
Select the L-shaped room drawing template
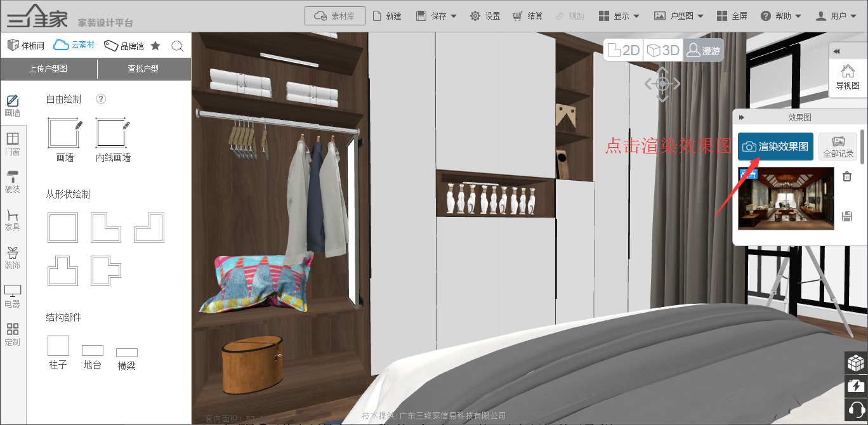tap(106, 228)
